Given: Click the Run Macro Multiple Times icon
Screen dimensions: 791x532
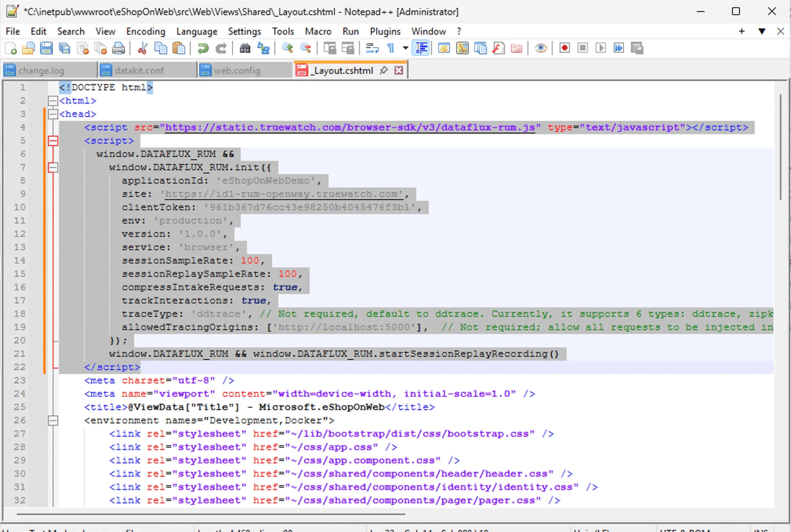Looking at the screenshot, I should point(619,49).
